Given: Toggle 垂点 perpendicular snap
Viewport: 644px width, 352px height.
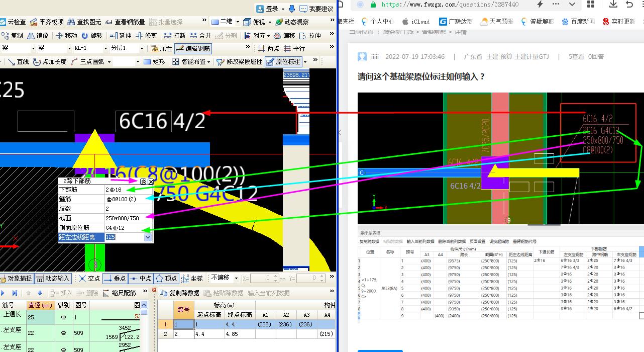Looking at the screenshot, I should click(x=115, y=279).
